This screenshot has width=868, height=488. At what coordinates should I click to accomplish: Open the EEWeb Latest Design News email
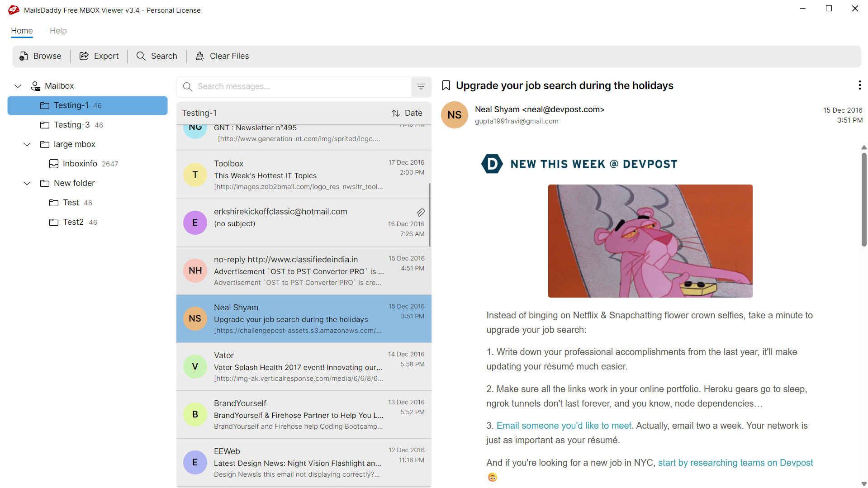coord(304,463)
